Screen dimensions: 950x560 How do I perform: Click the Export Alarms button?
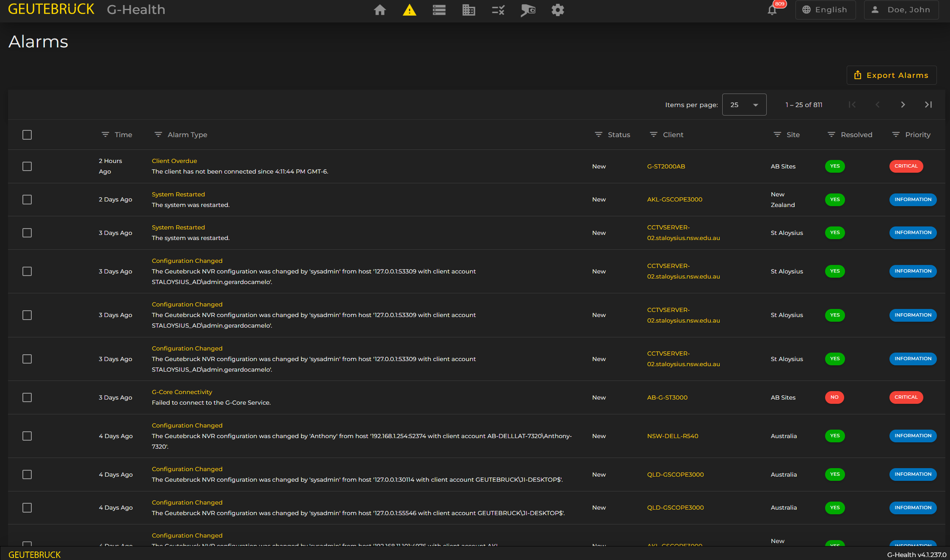(x=891, y=75)
